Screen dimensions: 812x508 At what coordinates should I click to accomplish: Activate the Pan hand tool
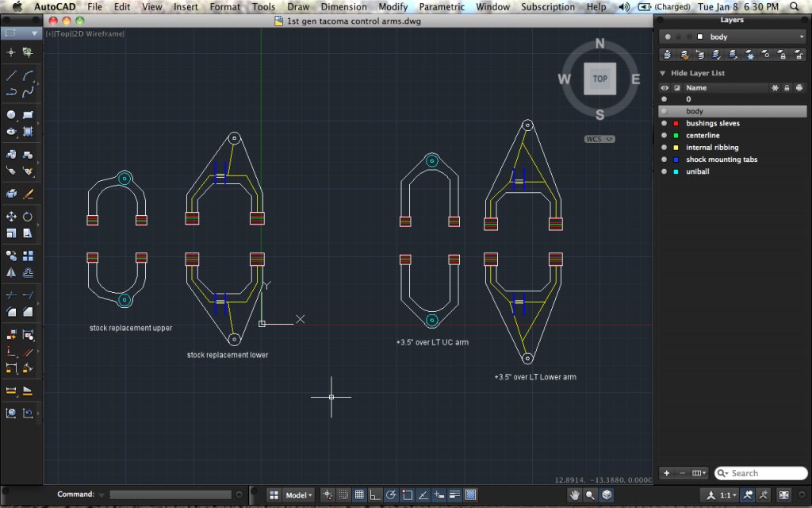[574, 495]
